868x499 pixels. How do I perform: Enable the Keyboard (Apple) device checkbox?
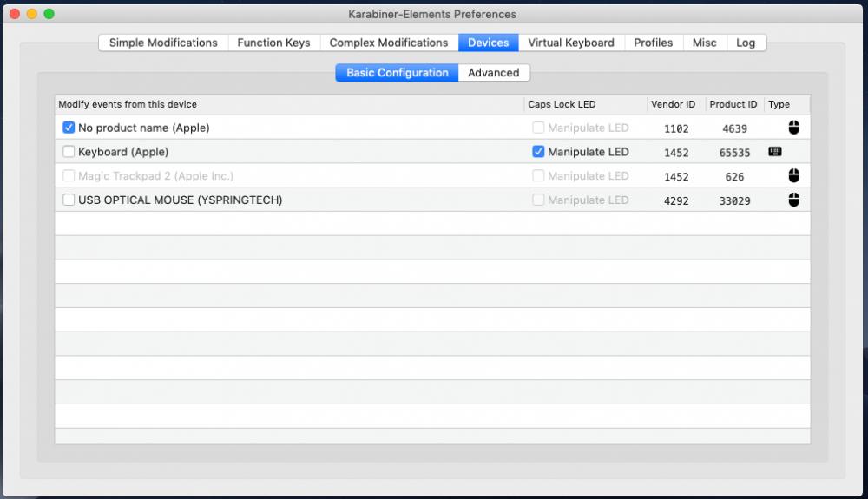pyautogui.click(x=69, y=152)
